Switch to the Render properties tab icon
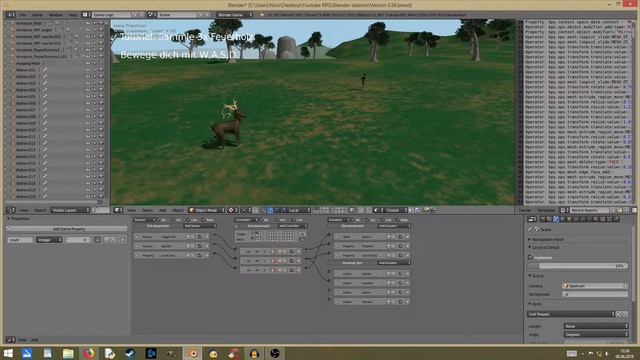This screenshot has width=640, height=360. (x=543, y=219)
